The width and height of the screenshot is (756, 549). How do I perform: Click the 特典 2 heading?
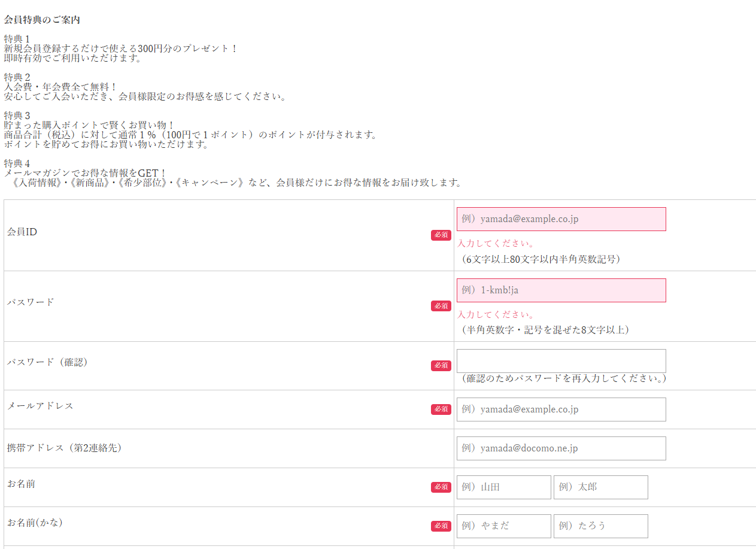click(x=17, y=77)
